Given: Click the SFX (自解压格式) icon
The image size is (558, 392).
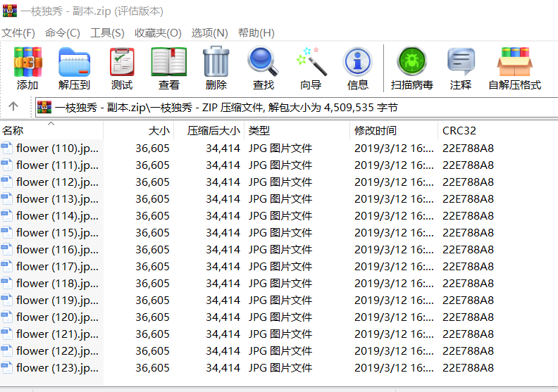Looking at the screenshot, I should [x=514, y=62].
